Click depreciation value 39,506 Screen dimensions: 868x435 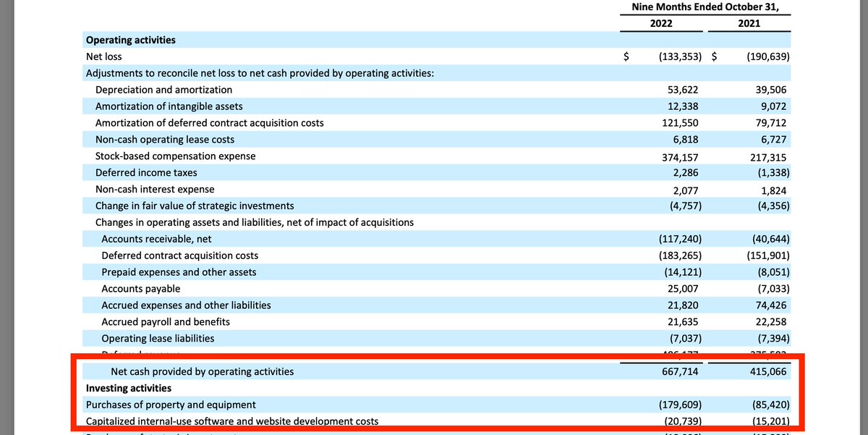(770, 90)
